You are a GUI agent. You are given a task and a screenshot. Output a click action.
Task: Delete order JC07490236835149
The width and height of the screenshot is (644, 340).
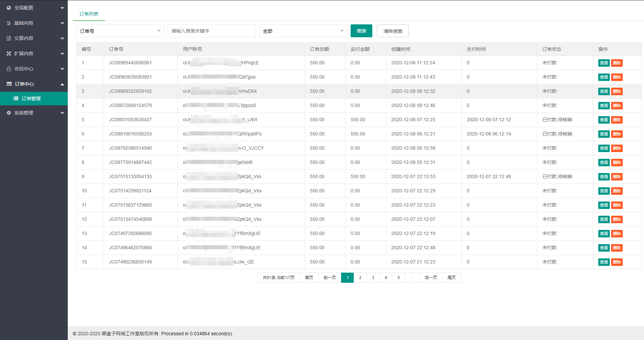617,262
